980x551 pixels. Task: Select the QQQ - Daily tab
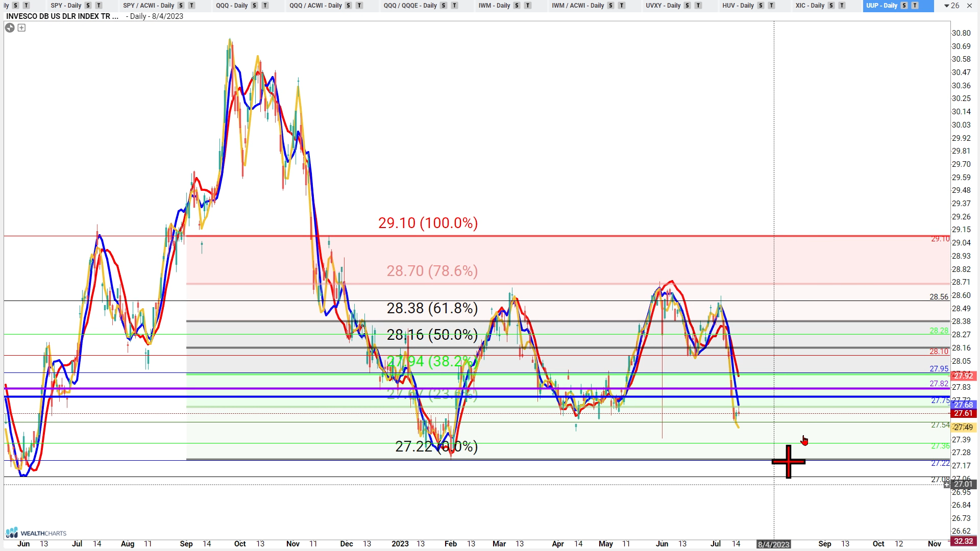232,6
